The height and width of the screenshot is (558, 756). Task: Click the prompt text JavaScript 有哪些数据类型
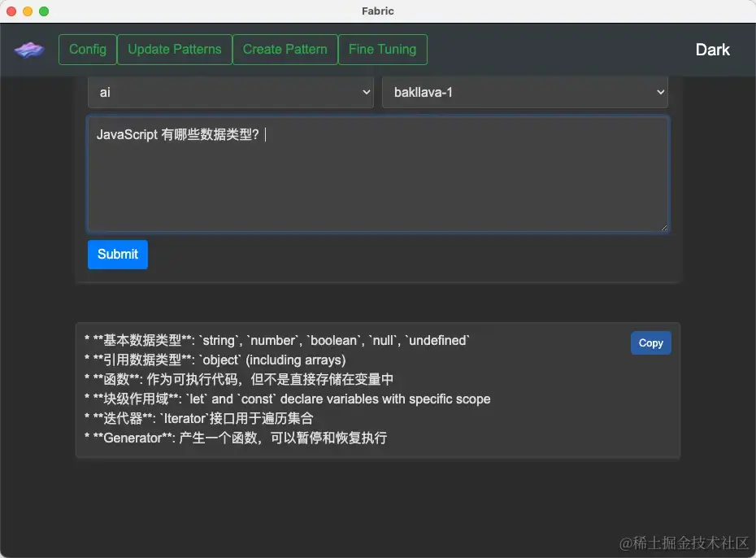[180, 134]
